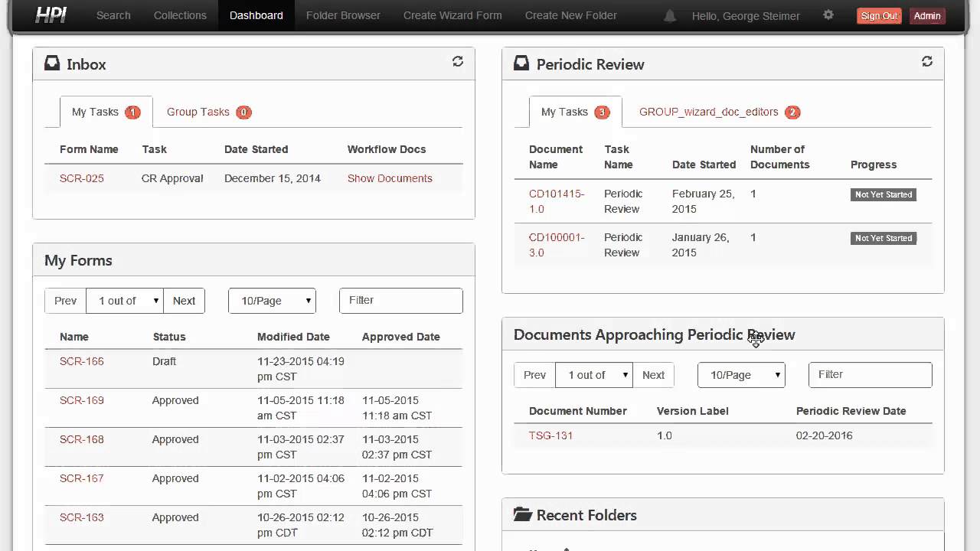The image size is (980, 551).
Task: Click Show Documents link
Action: pos(390,178)
